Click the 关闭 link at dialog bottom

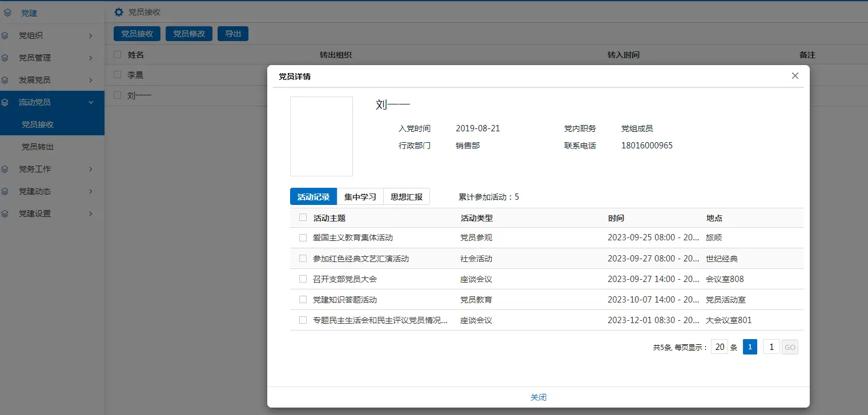coord(538,397)
